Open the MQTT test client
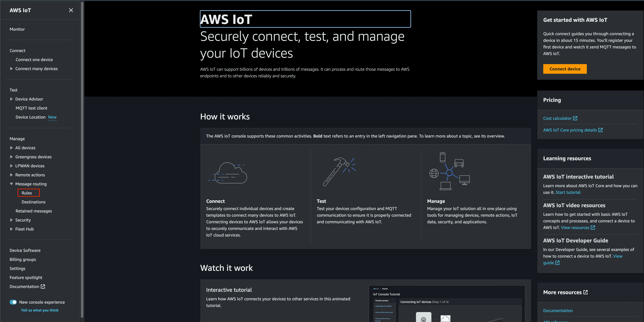Screen dimensions: 644x322 pyautogui.click(x=31, y=108)
